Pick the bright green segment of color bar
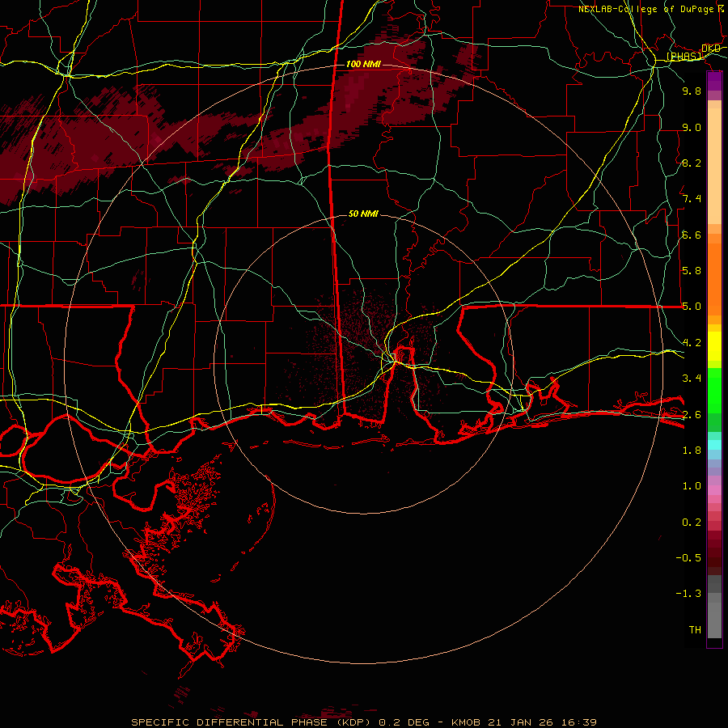 coord(714,390)
